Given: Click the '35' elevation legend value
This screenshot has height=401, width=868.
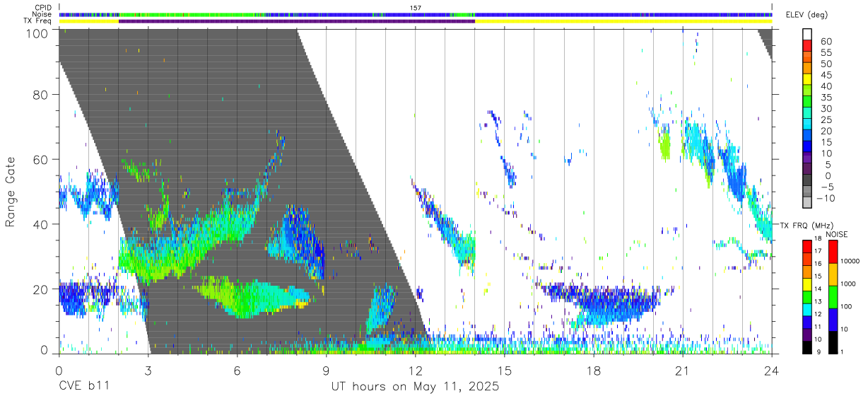Looking at the screenshot, I should click(x=825, y=98).
